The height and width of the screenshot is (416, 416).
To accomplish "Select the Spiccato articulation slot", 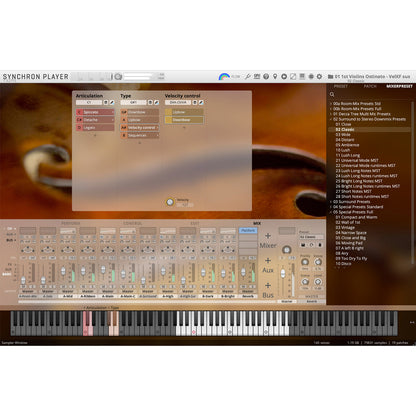I will 95,112.
